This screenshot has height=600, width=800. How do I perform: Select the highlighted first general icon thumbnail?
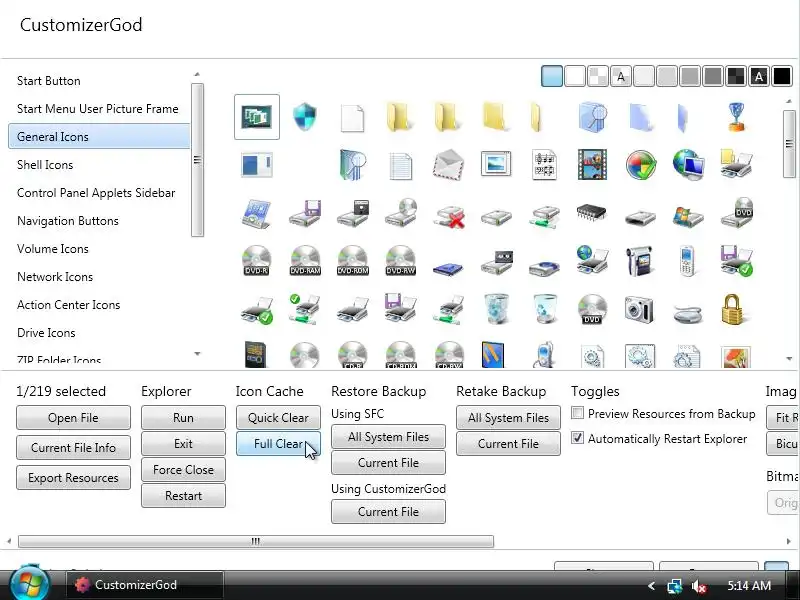point(257,116)
